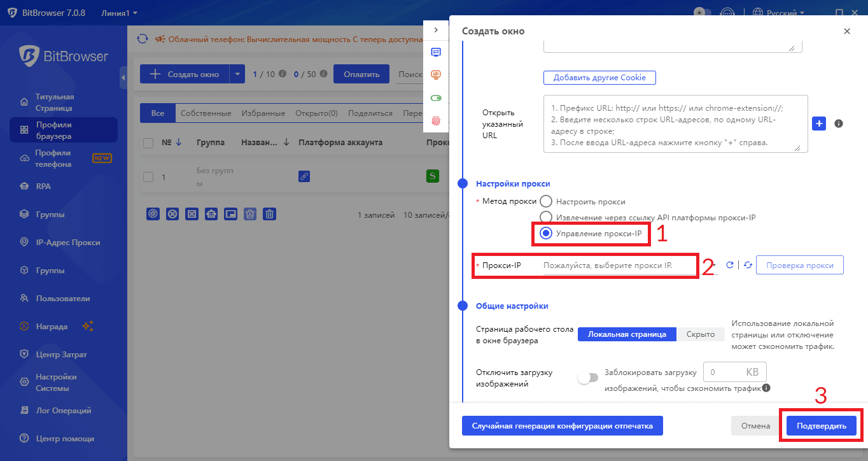
Task: Click the Проверка прокси button
Action: (799, 266)
